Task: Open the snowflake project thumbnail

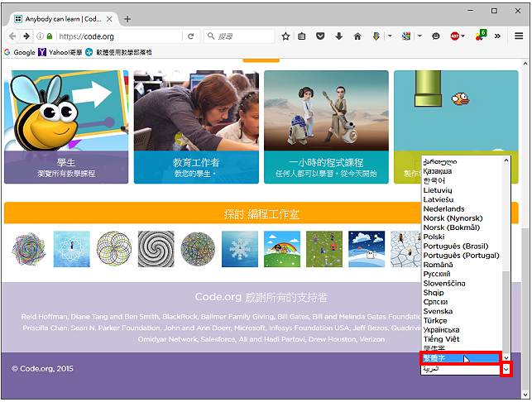Action: pyautogui.click(x=240, y=249)
